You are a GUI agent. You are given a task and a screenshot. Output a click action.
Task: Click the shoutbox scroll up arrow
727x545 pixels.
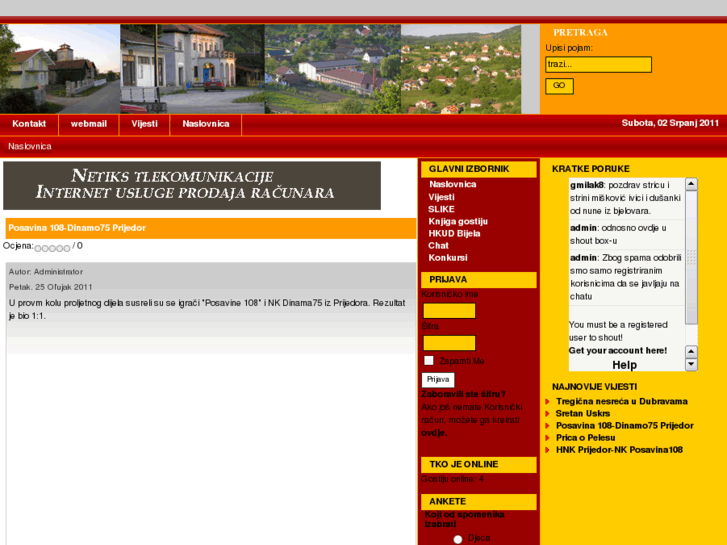pyautogui.click(x=691, y=184)
